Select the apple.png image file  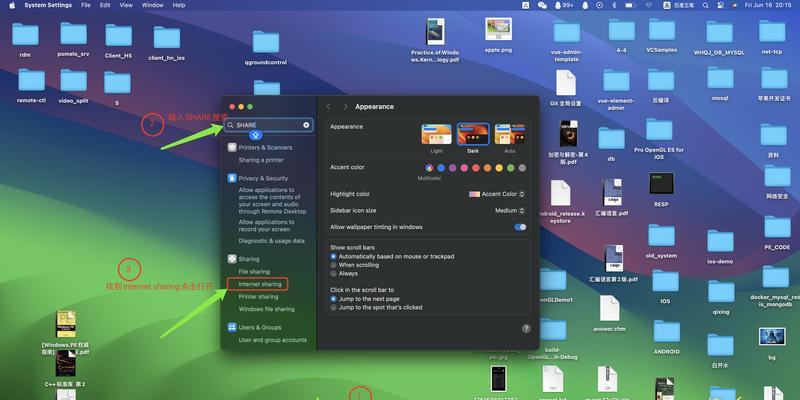tap(498, 30)
